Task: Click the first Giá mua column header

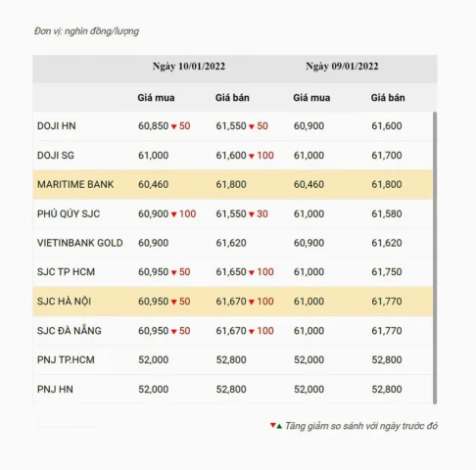Action: tap(156, 98)
